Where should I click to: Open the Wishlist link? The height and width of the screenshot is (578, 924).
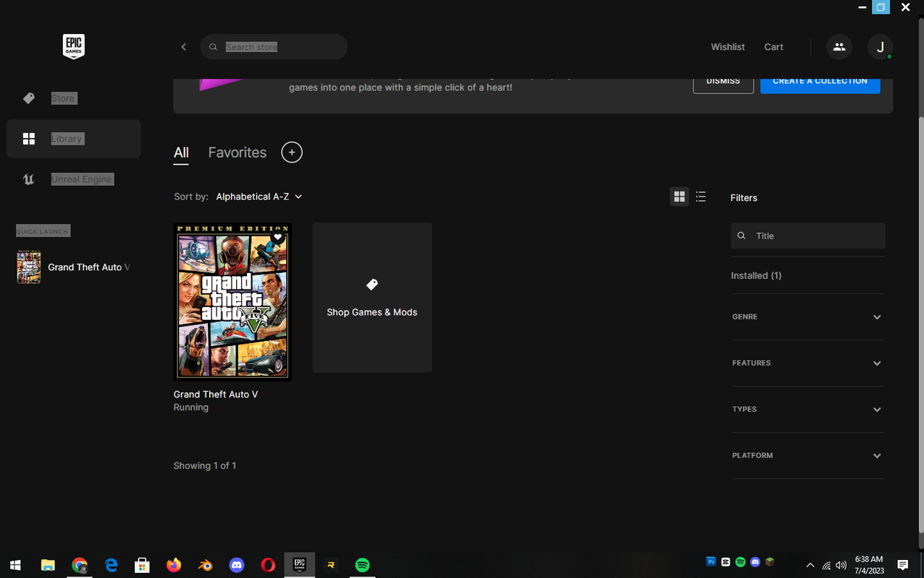pyautogui.click(x=728, y=47)
